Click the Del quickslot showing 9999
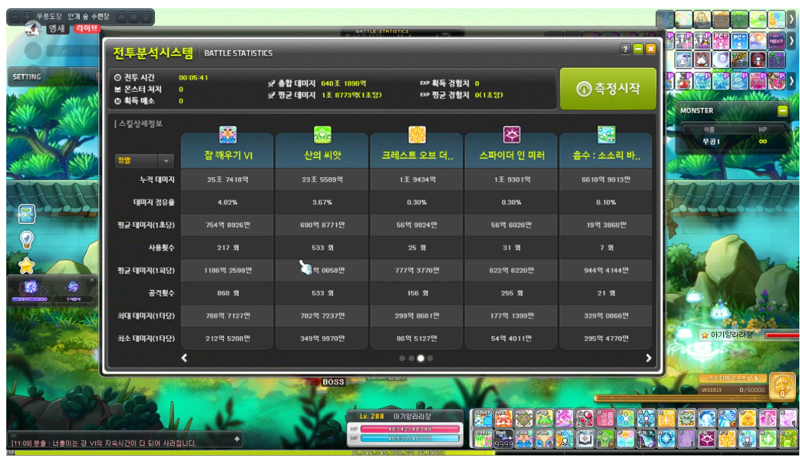This screenshot has width=800, height=466. coord(504,438)
